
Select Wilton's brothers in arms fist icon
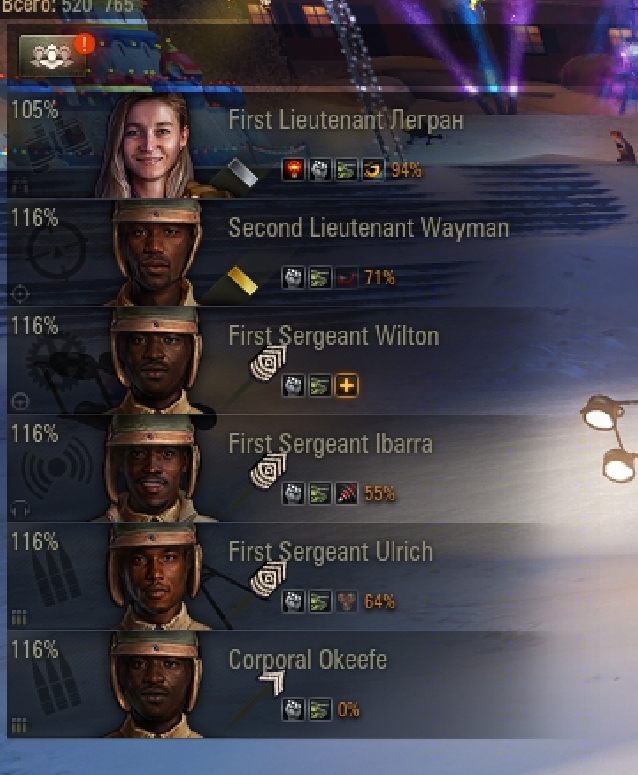tap(294, 386)
